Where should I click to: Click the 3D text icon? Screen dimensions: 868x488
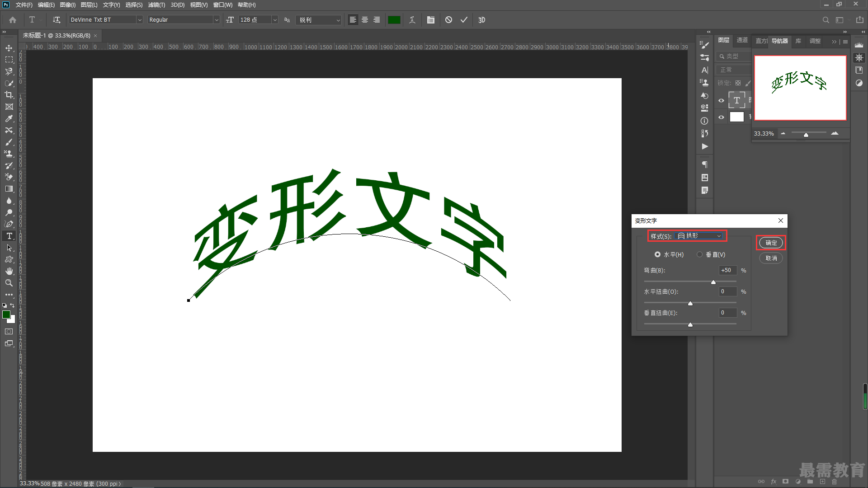[482, 20]
